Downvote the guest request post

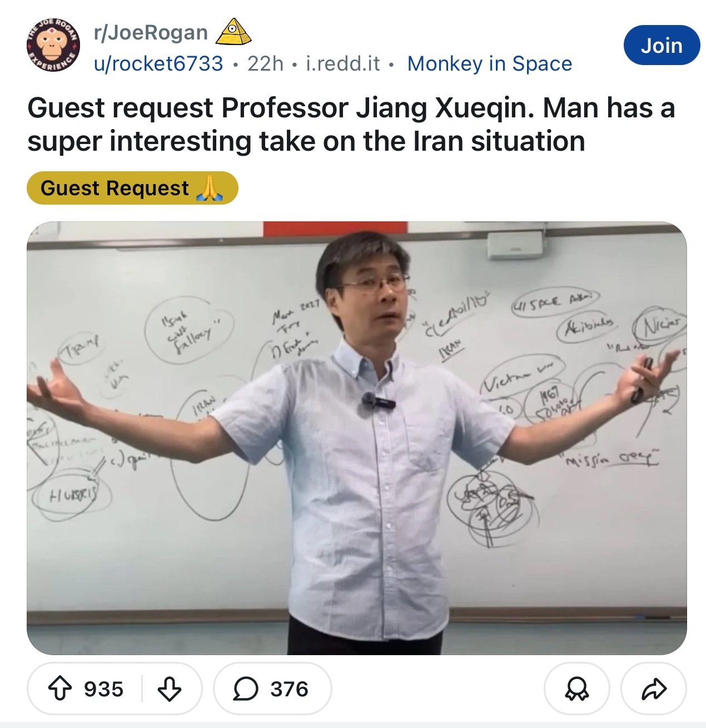coord(170,690)
